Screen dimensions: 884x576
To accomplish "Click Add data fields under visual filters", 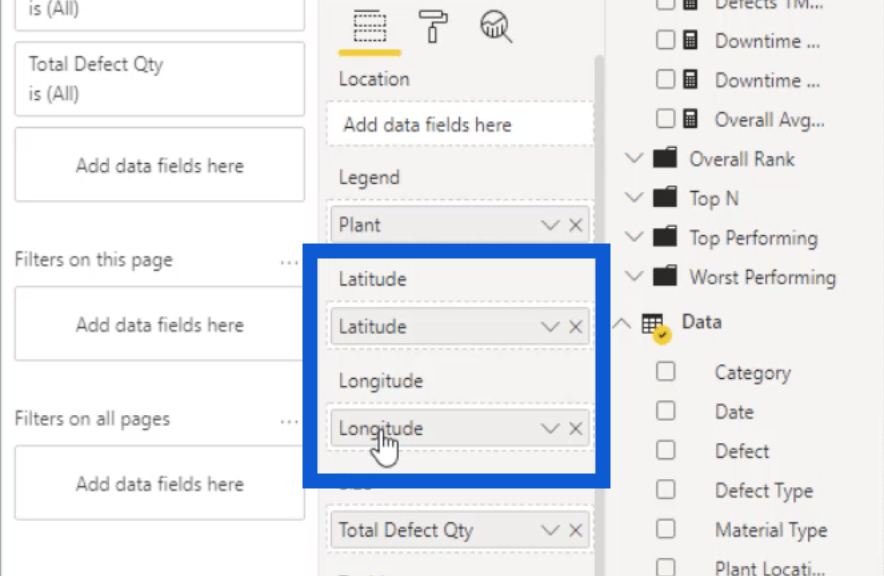I will (x=160, y=165).
